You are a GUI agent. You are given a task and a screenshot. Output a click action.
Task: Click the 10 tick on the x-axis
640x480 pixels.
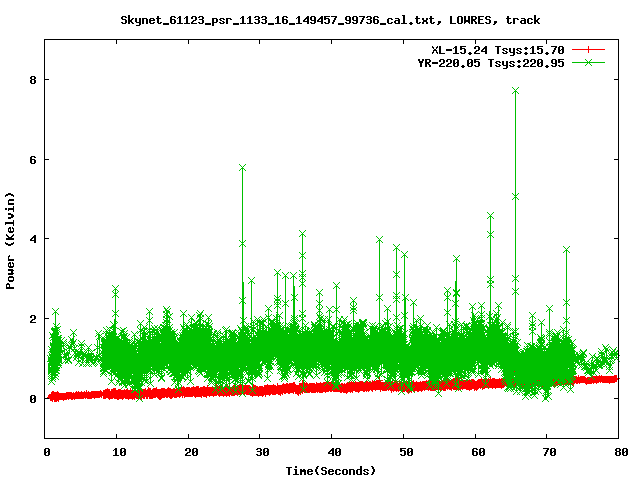(117, 452)
